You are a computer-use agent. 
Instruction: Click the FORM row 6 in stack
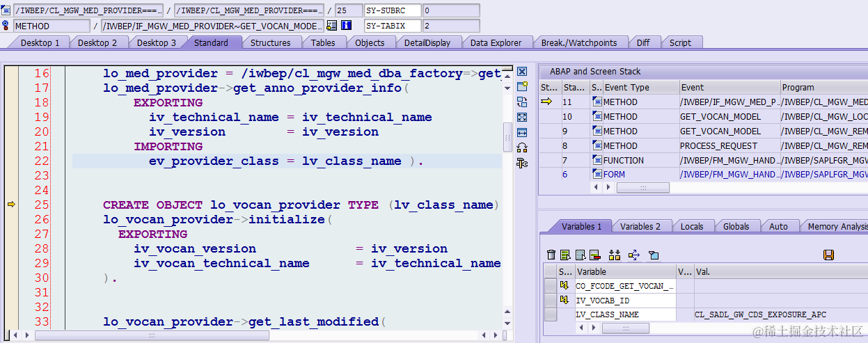(x=704, y=175)
